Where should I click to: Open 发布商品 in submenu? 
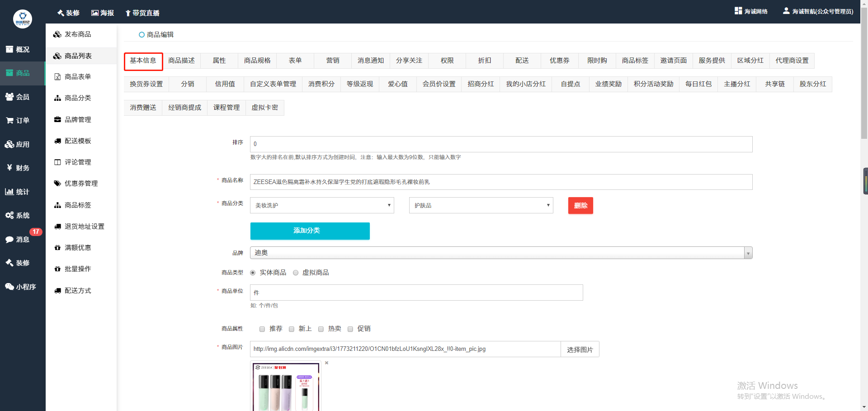point(81,34)
